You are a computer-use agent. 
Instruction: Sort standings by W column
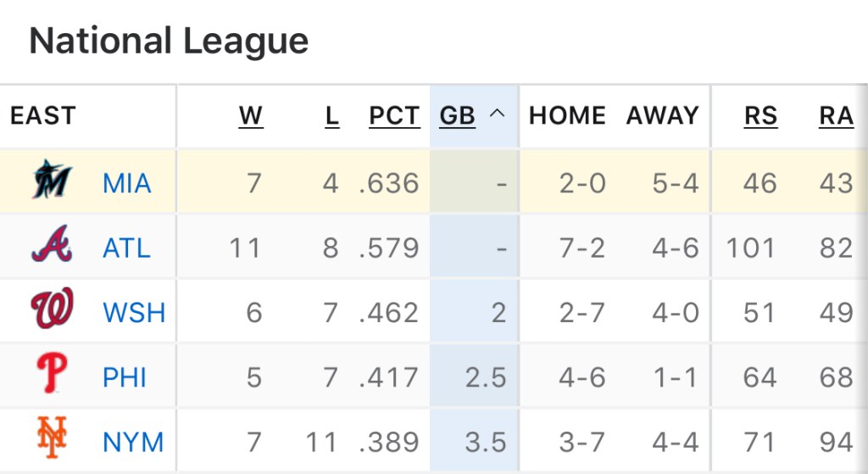pyautogui.click(x=251, y=116)
